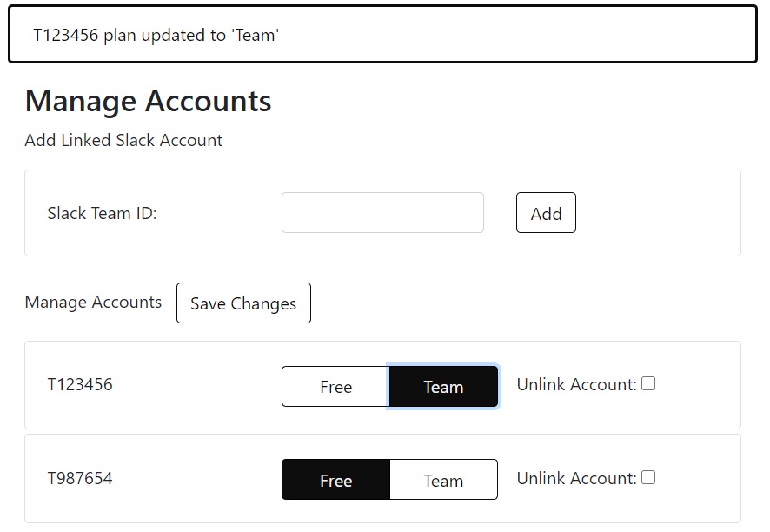Select the Team plan for T123456
770x532 pixels.
(x=443, y=387)
